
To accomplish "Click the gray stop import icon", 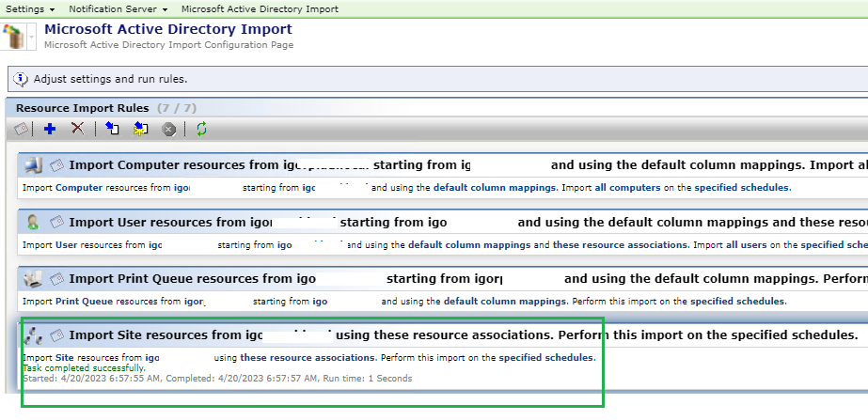I will (169, 130).
